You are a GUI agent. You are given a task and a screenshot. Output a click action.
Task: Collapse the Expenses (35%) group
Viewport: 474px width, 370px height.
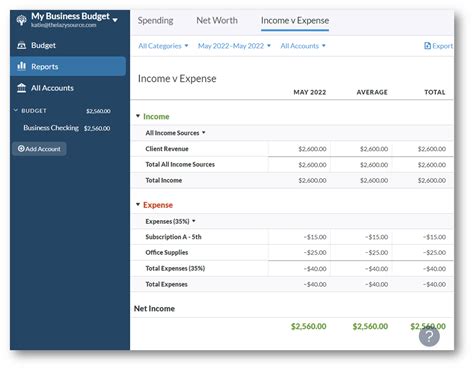tap(194, 221)
